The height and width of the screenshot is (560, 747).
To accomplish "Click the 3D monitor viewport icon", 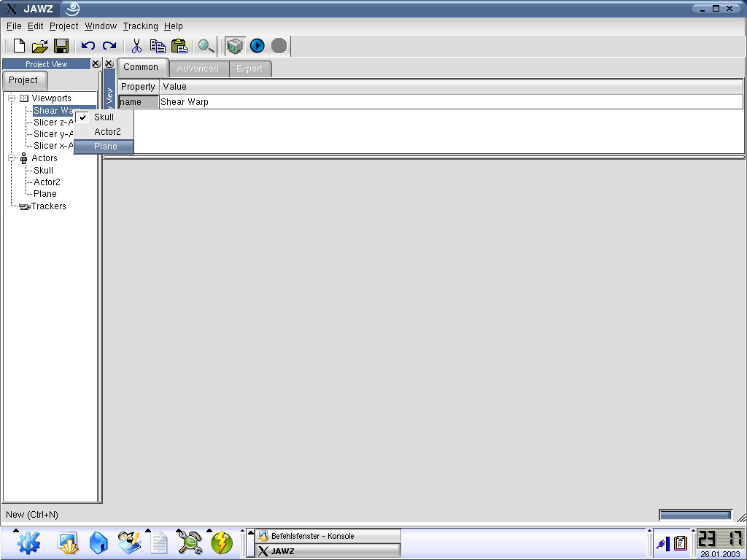I will pos(234,46).
